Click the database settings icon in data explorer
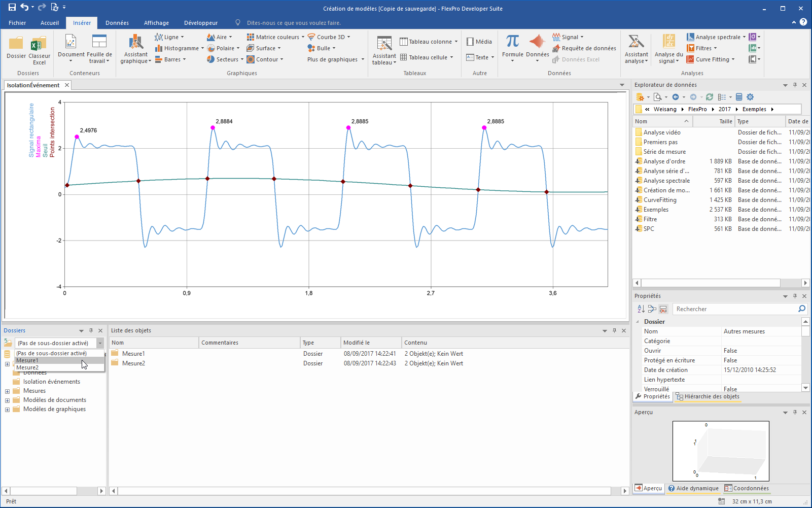The image size is (812, 508). [640, 97]
